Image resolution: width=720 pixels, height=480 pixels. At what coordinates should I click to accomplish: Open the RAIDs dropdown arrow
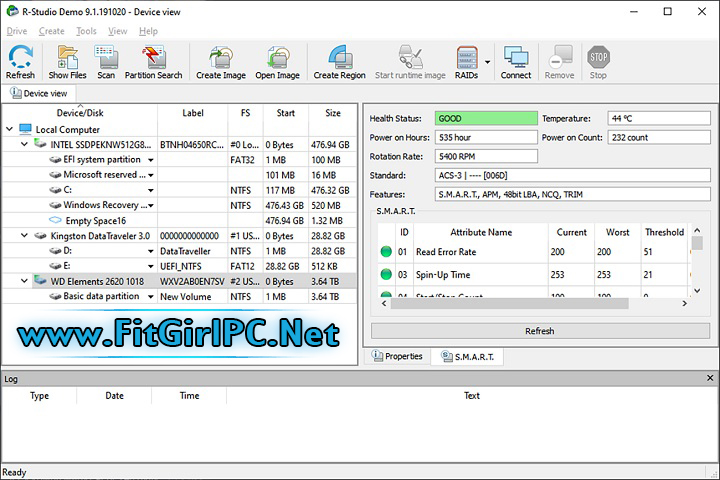(487, 62)
